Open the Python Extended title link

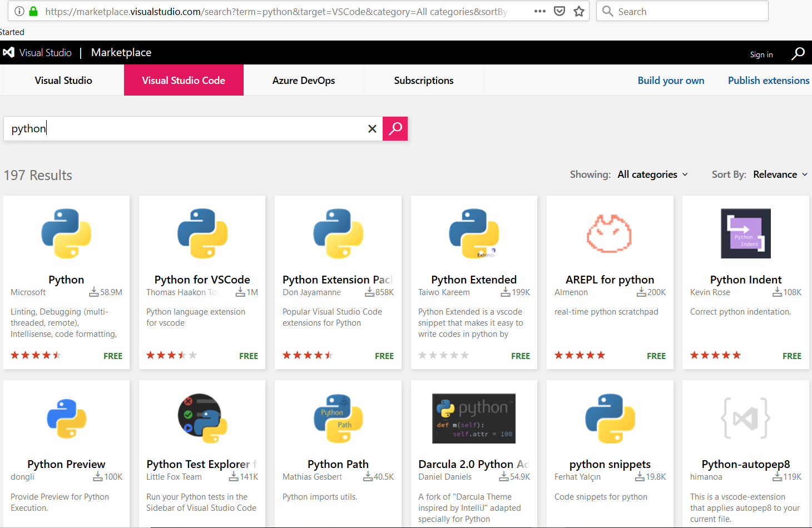474,280
